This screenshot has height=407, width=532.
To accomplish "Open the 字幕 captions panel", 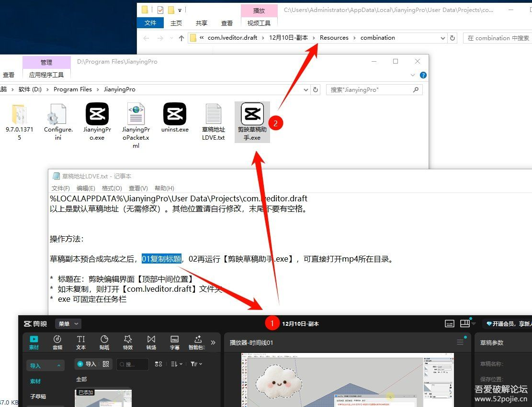I will tap(174, 342).
